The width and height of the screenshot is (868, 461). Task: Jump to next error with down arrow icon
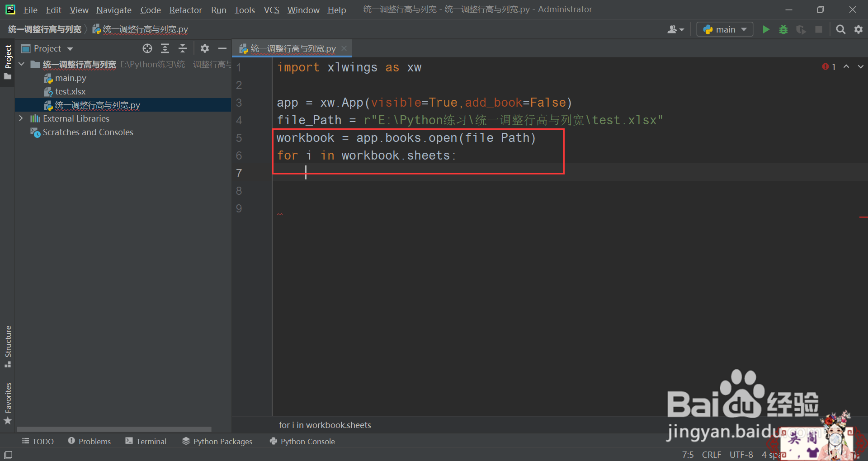(860, 66)
